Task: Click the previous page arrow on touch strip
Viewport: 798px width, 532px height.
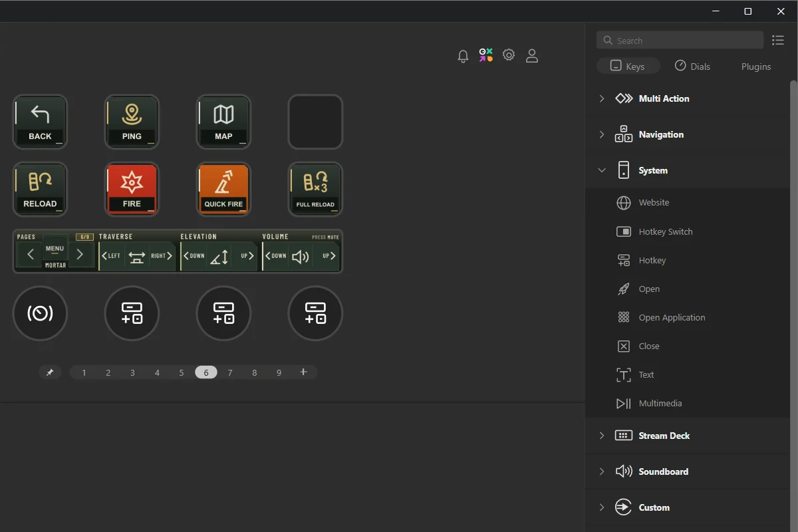Action: [x=30, y=254]
